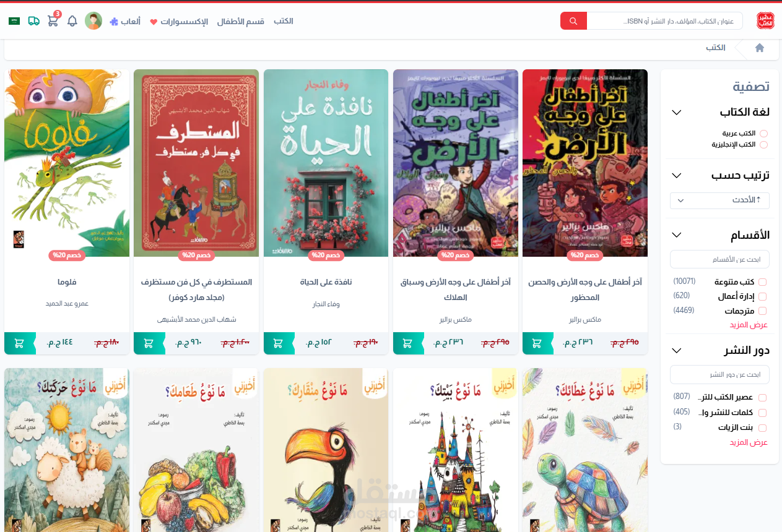The height and width of the screenshot is (532, 782).
Task: Open the notifications bell
Action: coord(72,21)
